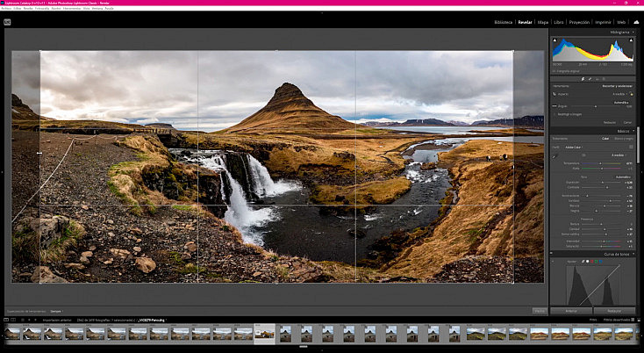Select the red eye tool icon
Screen dimensions: 644x353
click(597, 79)
